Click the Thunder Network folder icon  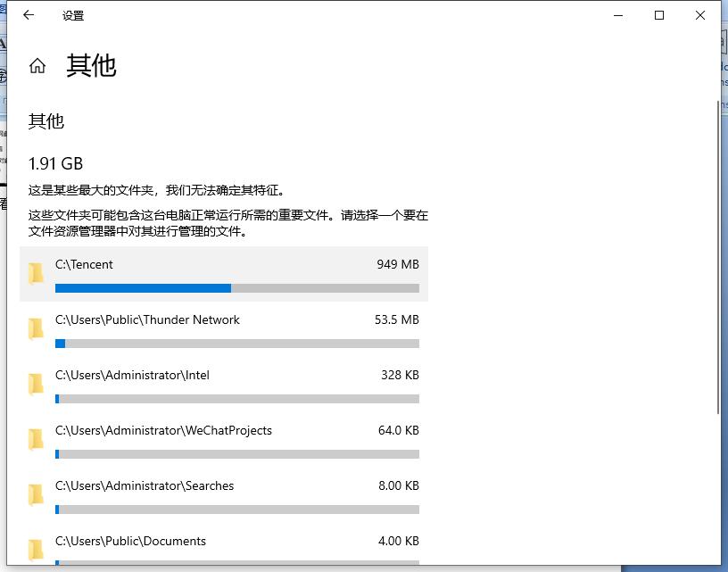click(x=36, y=330)
